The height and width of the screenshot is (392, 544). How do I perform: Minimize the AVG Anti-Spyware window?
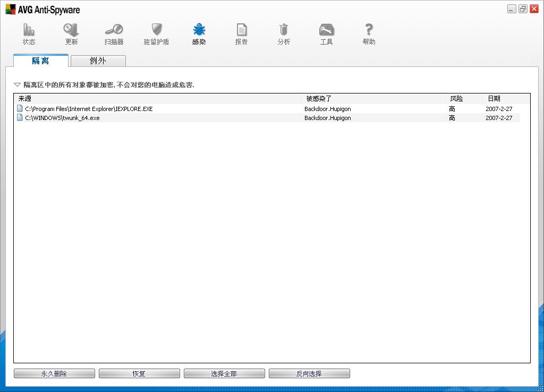pos(512,9)
